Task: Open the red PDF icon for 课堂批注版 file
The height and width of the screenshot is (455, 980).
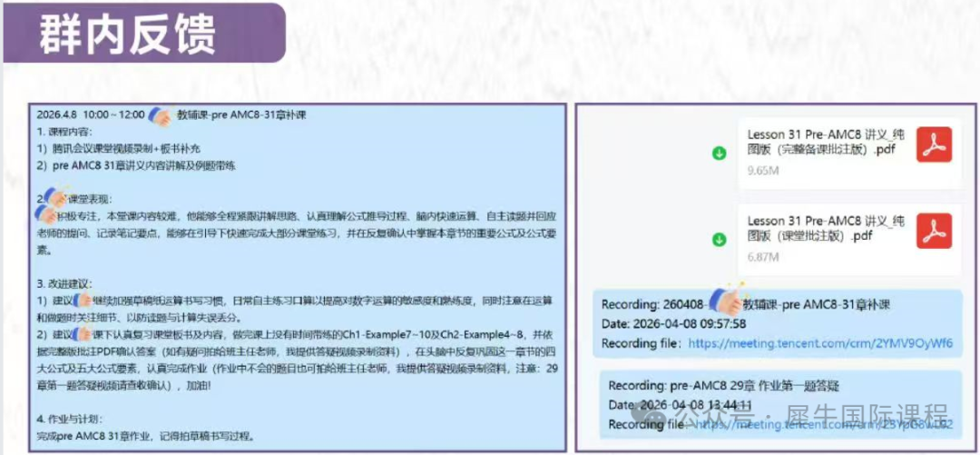Action: [934, 231]
